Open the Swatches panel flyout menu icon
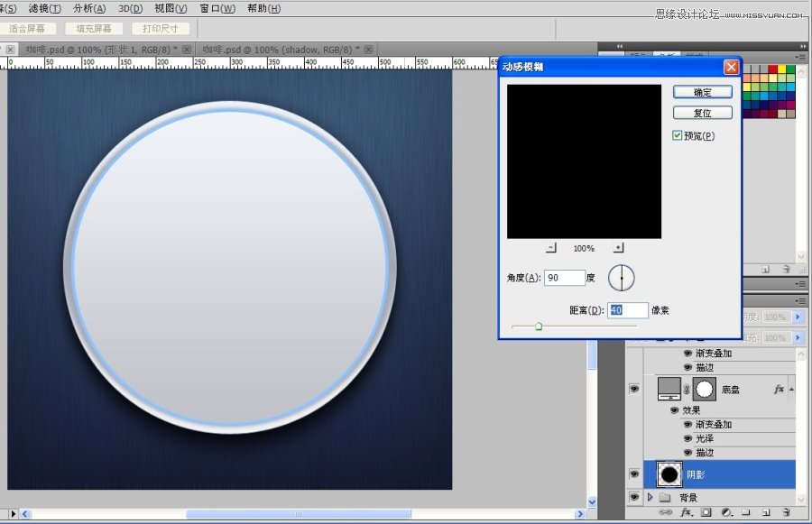 click(x=800, y=57)
